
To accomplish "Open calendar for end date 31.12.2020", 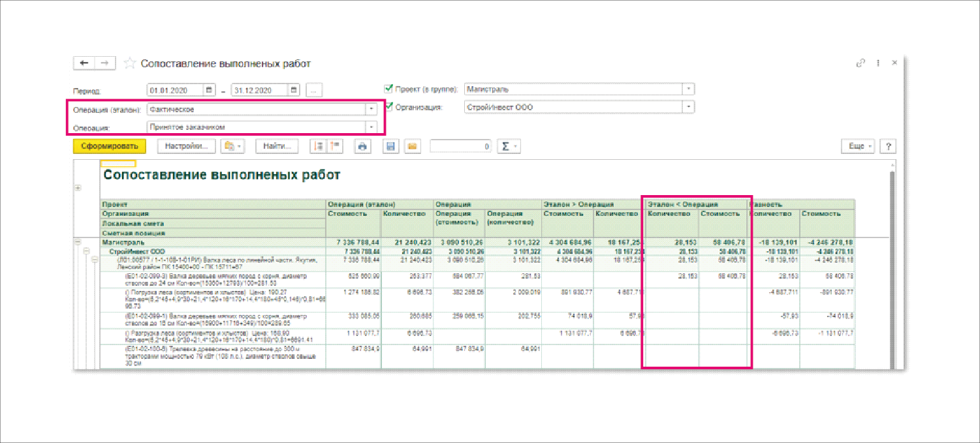I will pyautogui.click(x=294, y=90).
